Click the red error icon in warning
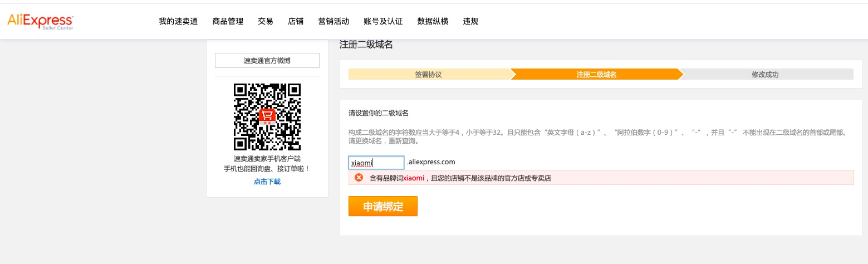Image resolution: width=868 pixels, height=264 pixels. click(x=359, y=178)
